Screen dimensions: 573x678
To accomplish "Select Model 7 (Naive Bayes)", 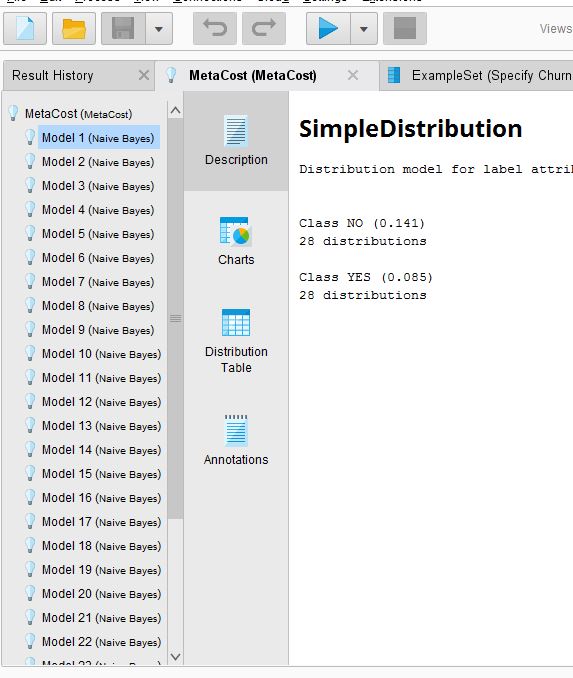I will point(98,282).
